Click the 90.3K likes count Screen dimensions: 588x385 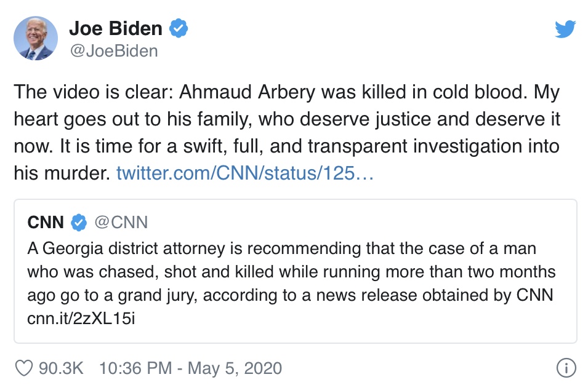coord(61,368)
